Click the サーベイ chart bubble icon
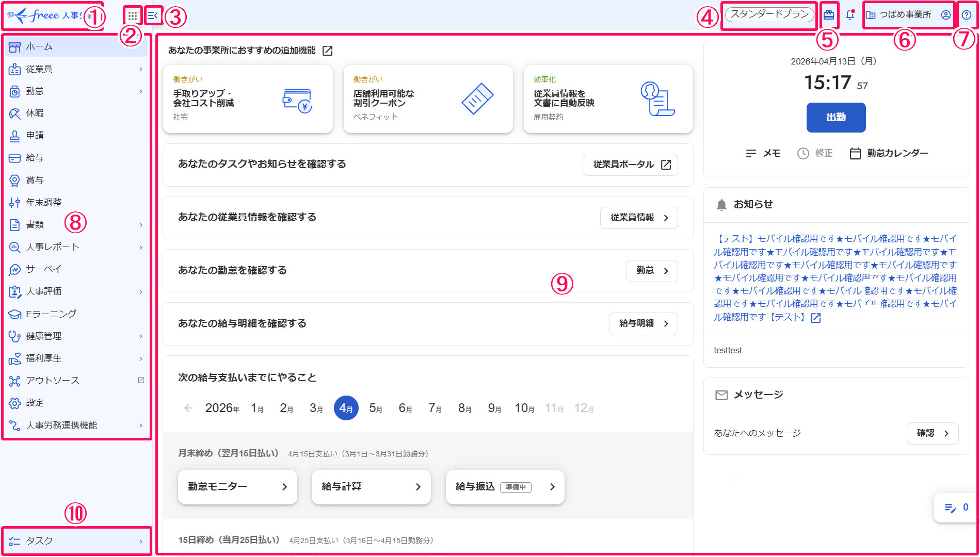980x557 pixels. [15, 269]
